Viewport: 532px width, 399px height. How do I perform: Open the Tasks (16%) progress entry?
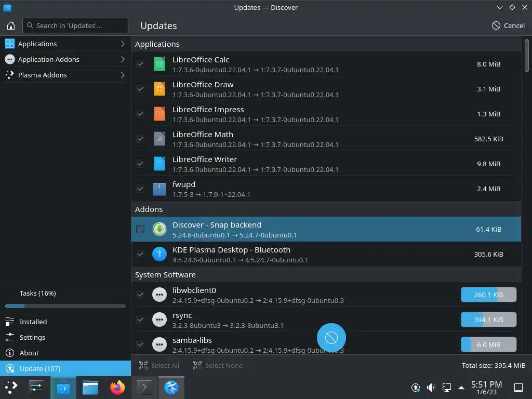click(x=65, y=299)
